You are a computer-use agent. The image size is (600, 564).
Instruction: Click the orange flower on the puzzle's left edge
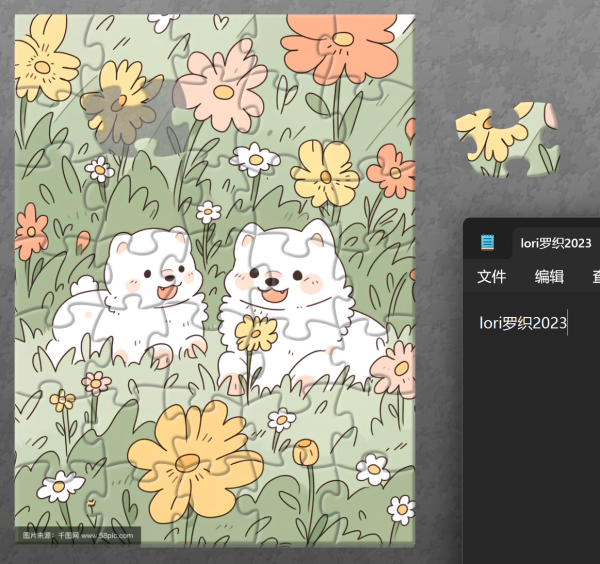point(31,230)
